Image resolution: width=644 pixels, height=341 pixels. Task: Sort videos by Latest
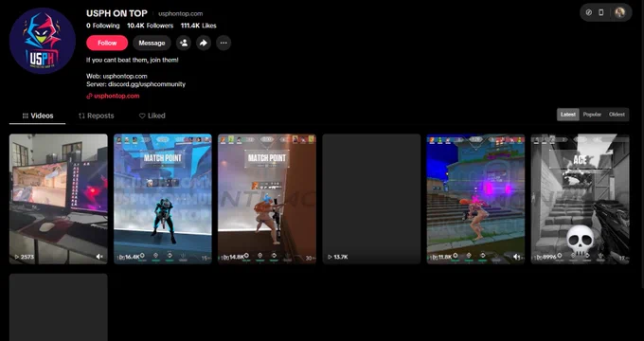pyautogui.click(x=568, y=115)
